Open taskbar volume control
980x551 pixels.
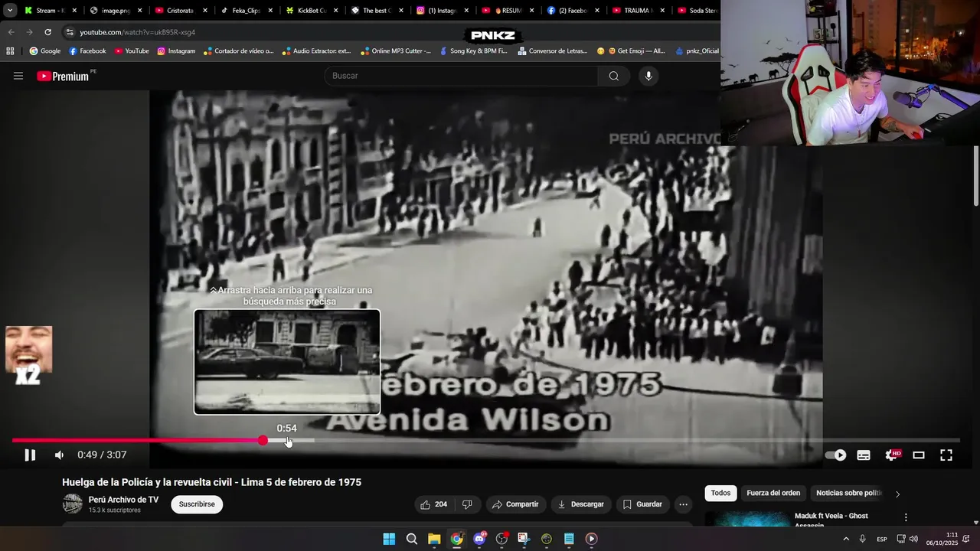pos(913,539)
